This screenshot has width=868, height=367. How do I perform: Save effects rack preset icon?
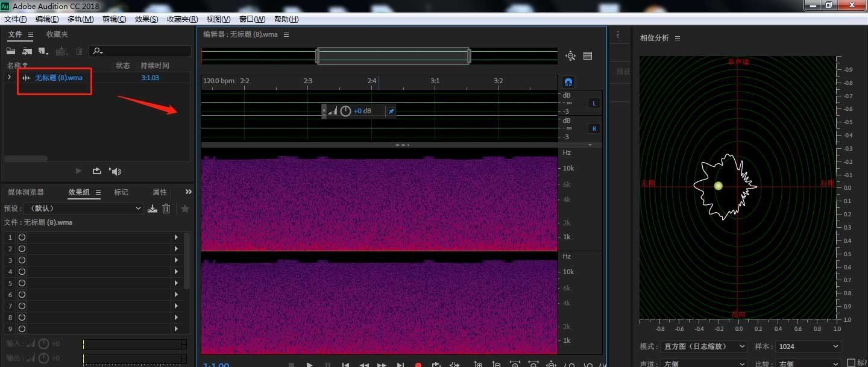[153, 209]
